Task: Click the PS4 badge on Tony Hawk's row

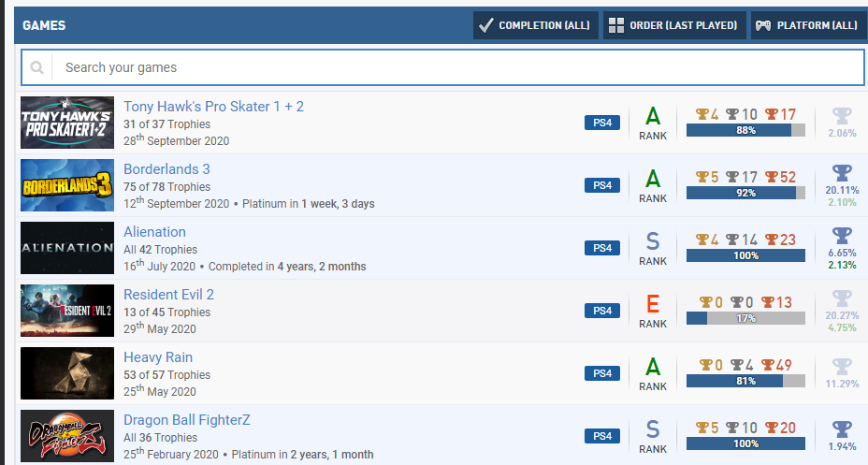Action: pos(602,123)
